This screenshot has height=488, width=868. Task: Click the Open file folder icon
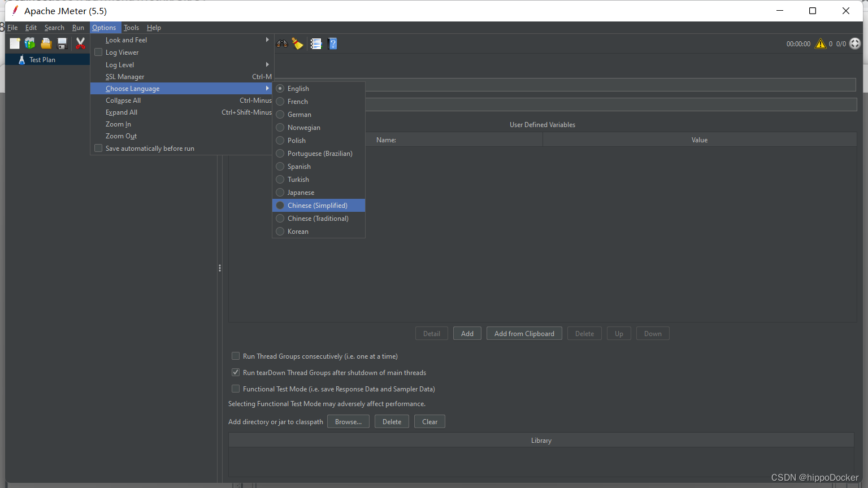point(46,43)
